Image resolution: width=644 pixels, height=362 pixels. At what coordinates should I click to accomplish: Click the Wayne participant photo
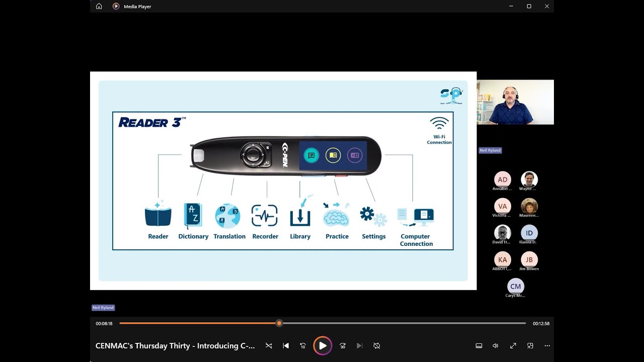(x=529, y=179)
